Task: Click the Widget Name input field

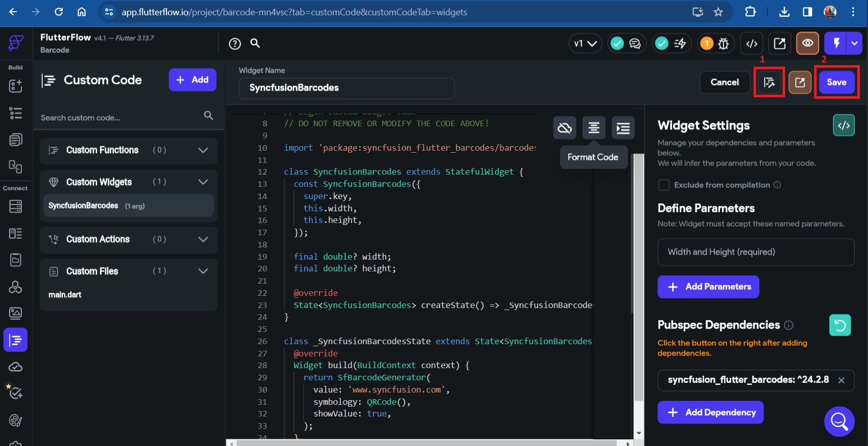Action: 346,88
